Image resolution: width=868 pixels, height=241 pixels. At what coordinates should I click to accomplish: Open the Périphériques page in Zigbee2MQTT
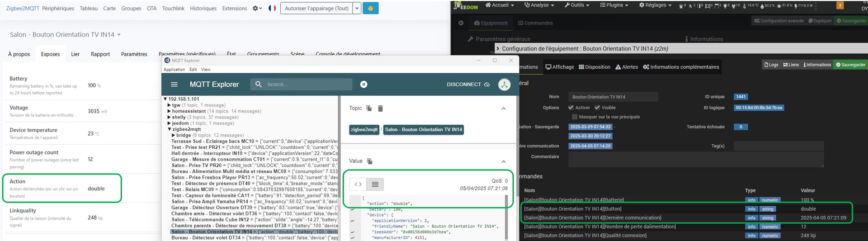(x=58, y=8)
